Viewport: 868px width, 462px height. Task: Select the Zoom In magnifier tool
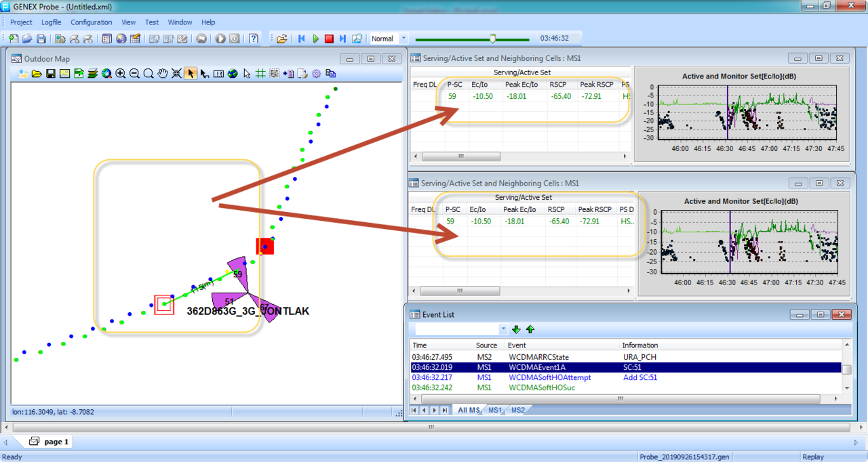pos(120,73)
